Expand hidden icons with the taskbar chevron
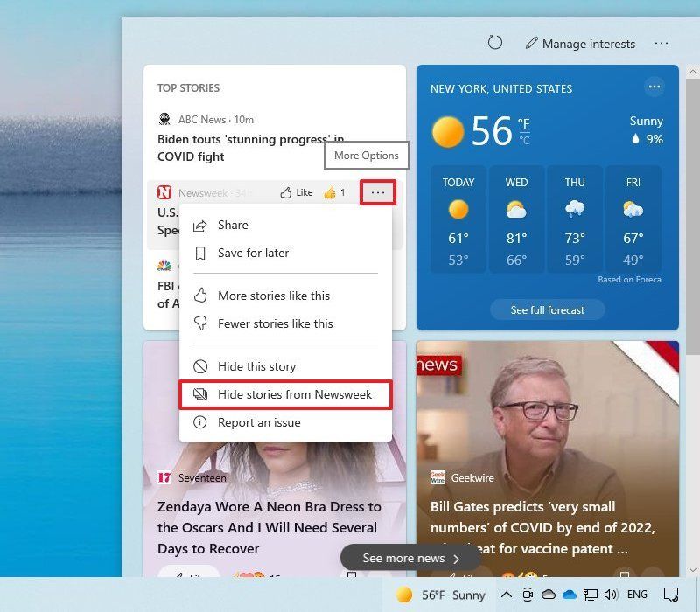The height and width of the screenshot is (612, 700). (x=506, y=595)
